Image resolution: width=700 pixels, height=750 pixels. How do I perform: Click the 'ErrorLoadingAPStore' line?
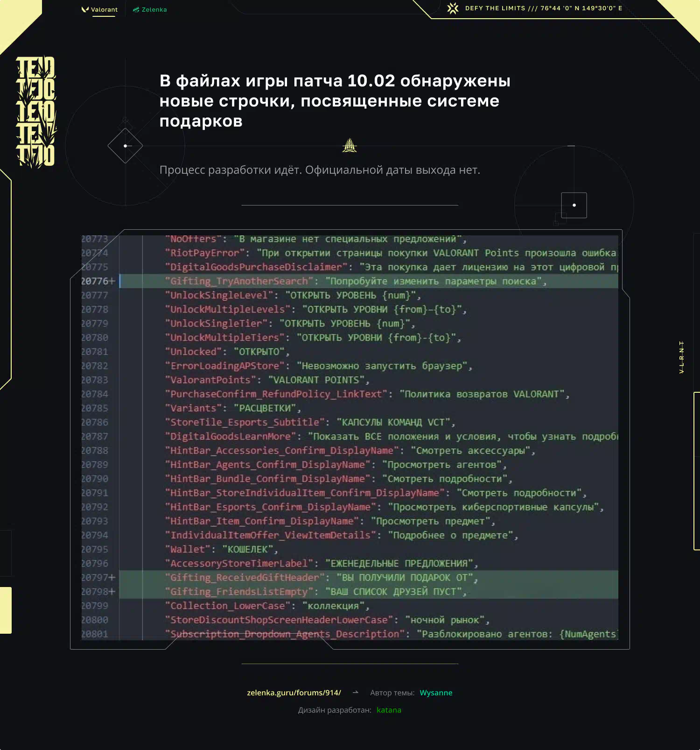pos(319,366)
